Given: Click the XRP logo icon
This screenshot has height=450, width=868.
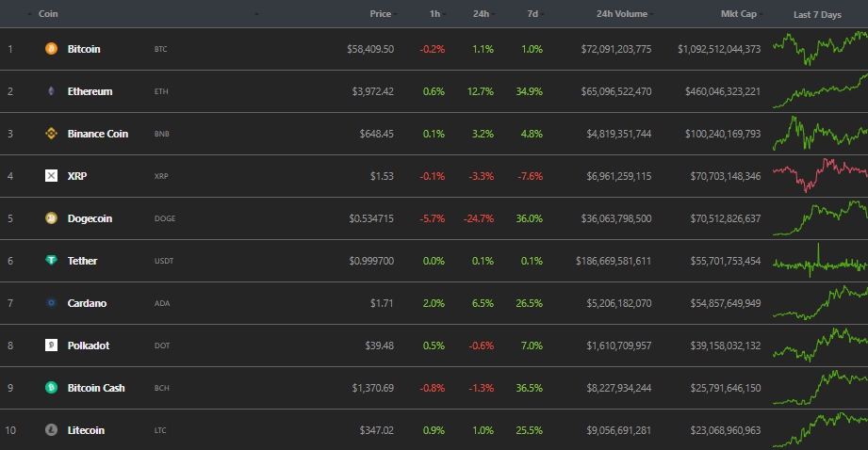Looking at the screenshot, I should pyautogui.click(x=51, y=176).
